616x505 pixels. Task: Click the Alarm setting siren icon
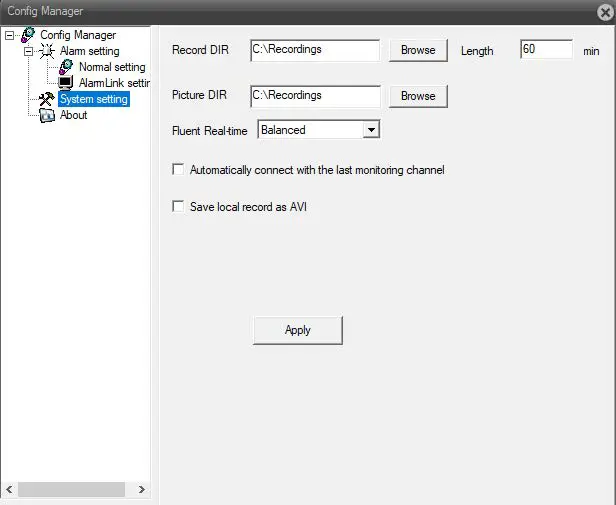pyautogui.click(x=47, y=51)
